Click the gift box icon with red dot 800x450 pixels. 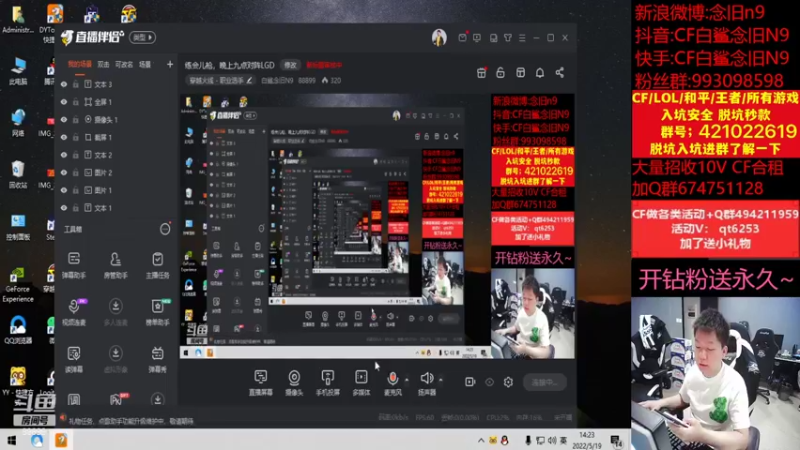(x=481, y=72)
